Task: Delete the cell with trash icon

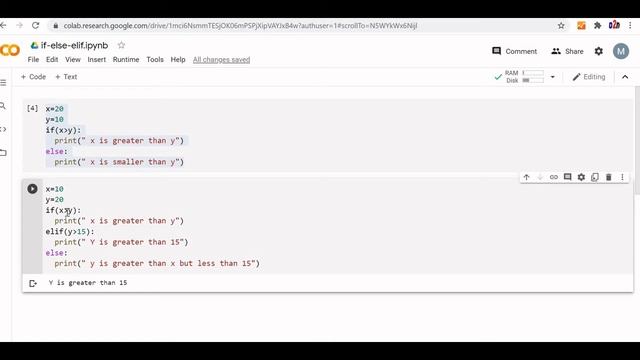Action: point(609,177)
